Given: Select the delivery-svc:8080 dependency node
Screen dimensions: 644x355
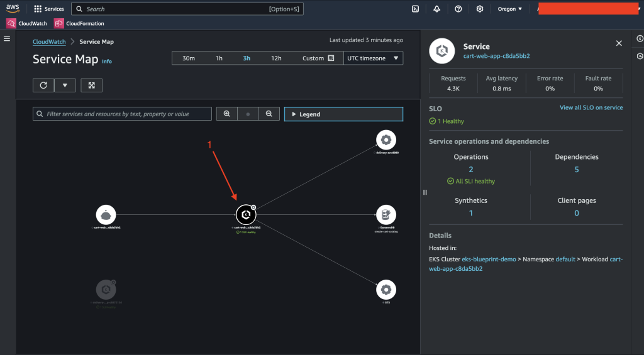Looking at the screenshot, I should (x=386, y=140).
